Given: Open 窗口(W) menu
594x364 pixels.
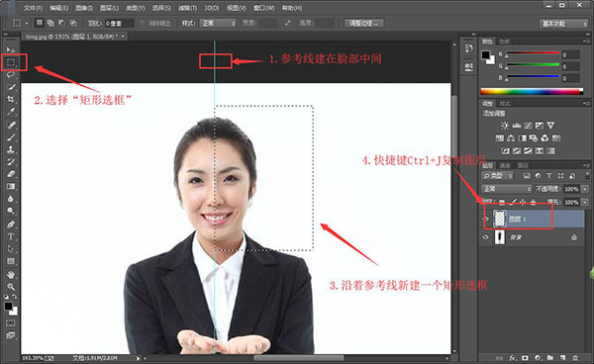Looking at the screenshot, I should [x=264, y=8].
